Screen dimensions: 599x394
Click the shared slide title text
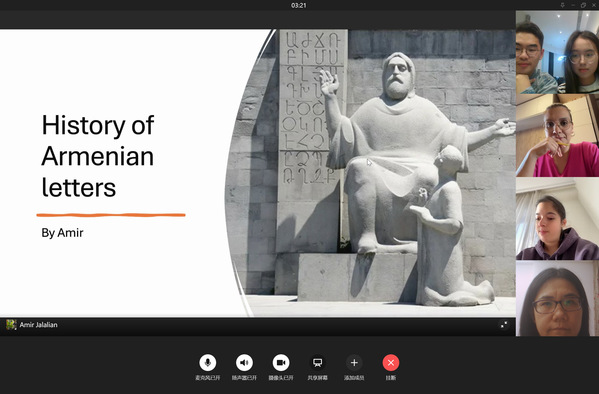point(98,156)
